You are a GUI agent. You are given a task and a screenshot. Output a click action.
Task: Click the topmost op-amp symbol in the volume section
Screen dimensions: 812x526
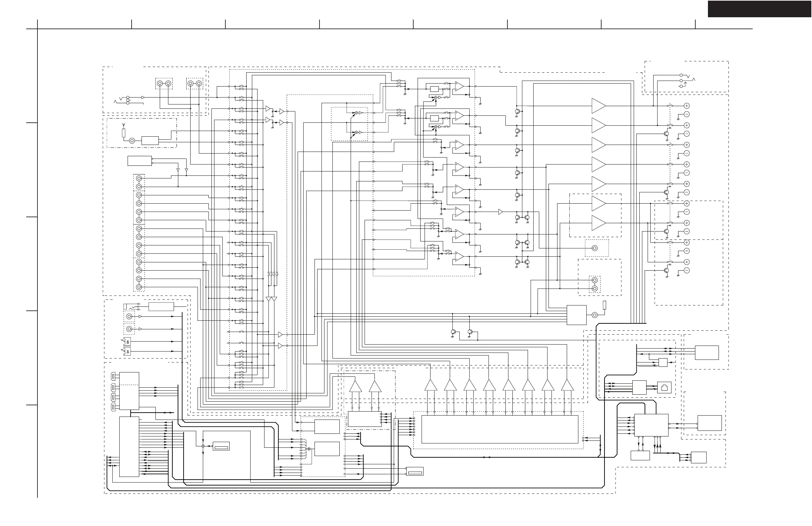(459, 87)
